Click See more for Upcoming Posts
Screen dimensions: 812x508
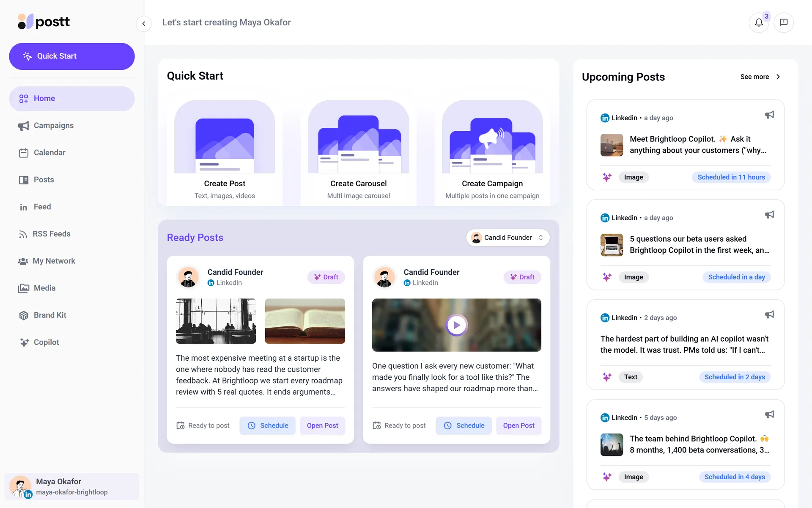(760, 77)
